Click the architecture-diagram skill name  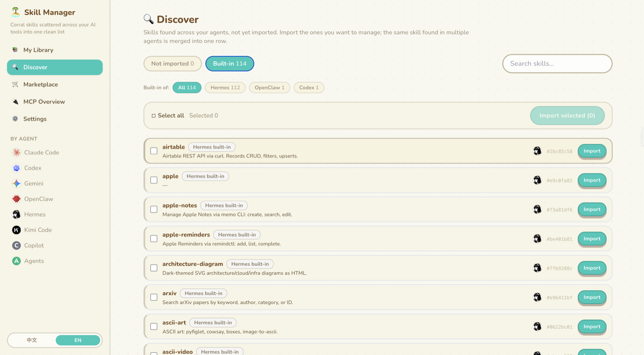[x=192, y=264]
